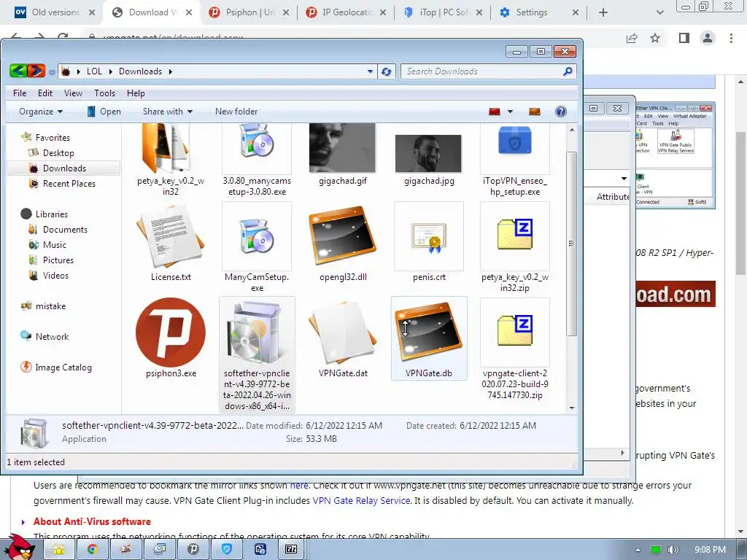Viewport: 747px width, 560px height.
Task: Open the Tools menu in Explorer
Action: (104, 93)
